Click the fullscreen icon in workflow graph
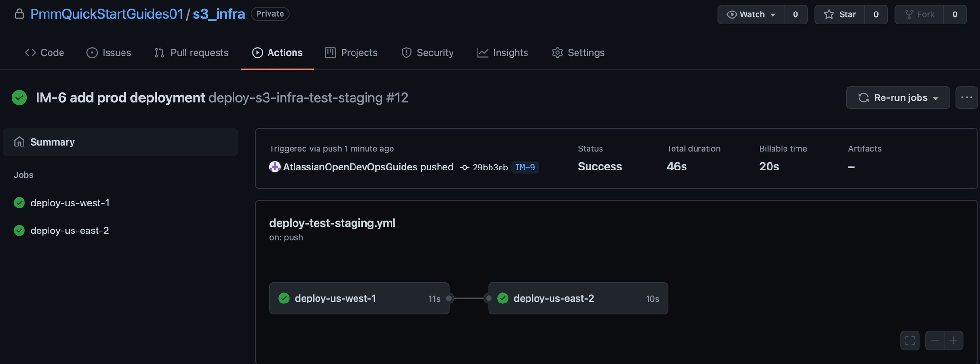The width and height of the screenshot is (980, 364). 909,340
